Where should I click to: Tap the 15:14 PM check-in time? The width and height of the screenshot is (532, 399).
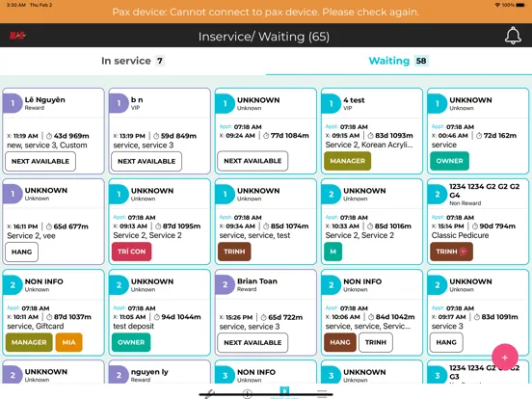click(x=451, y=226)
